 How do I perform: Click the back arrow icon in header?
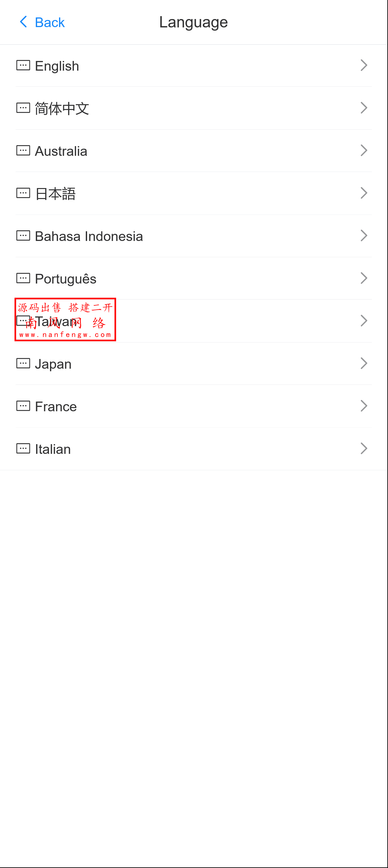tap(23, 22)
